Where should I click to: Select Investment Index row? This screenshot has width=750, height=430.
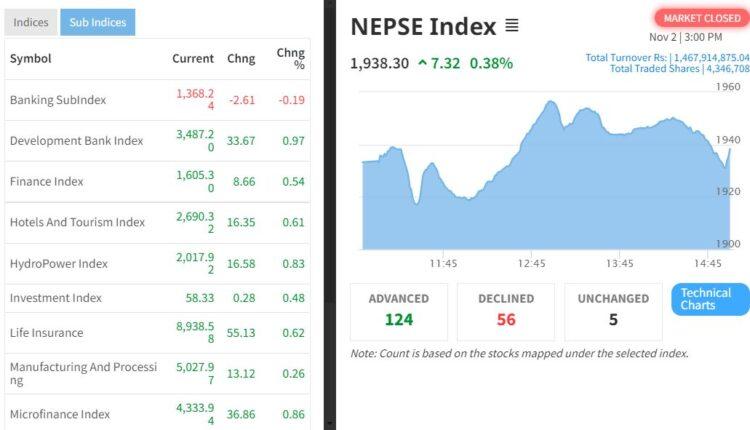coord(56,298)
